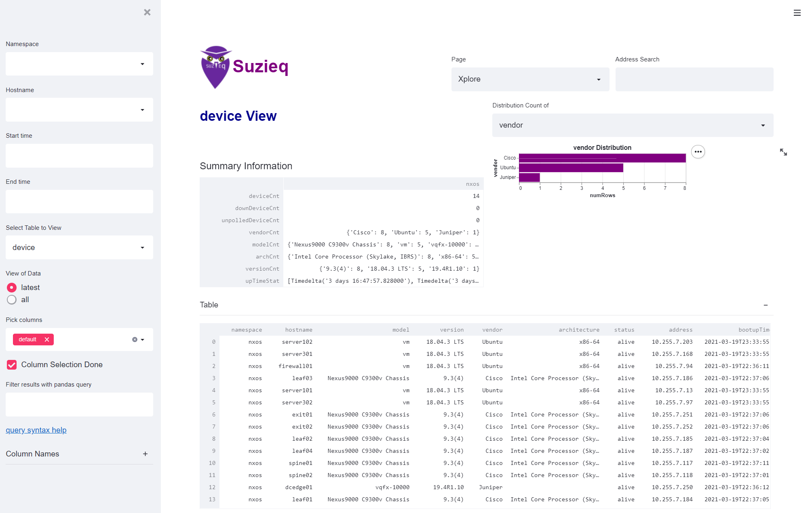Open the Pick columns dropdown arrow
812x513 pixels.
click(143, 340)
